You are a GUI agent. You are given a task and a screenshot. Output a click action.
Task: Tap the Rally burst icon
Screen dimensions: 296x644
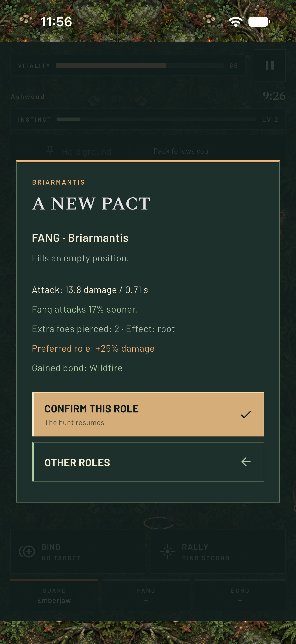coord(168,551)
